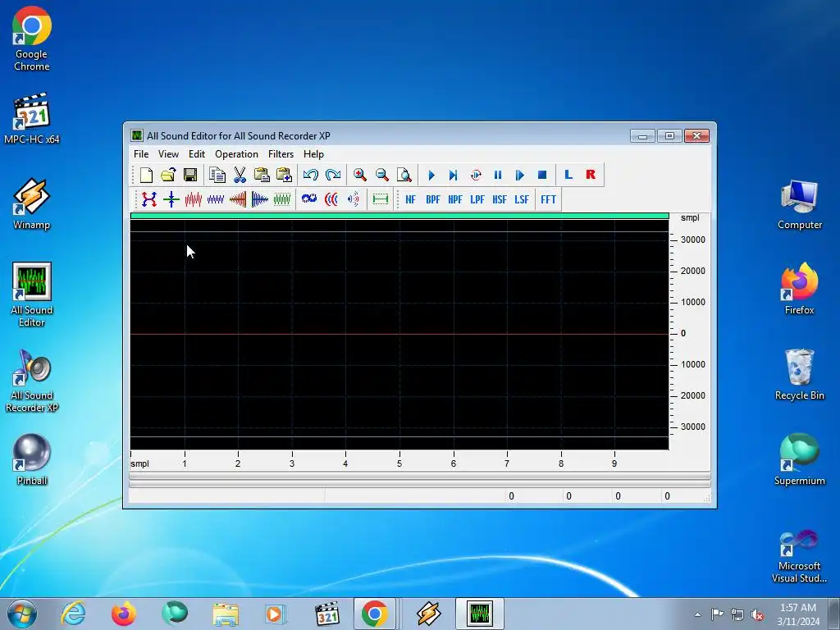The height and width of the screenshot is (630, 840).
Task: Open the Filters menu
Action: point(281,153)
